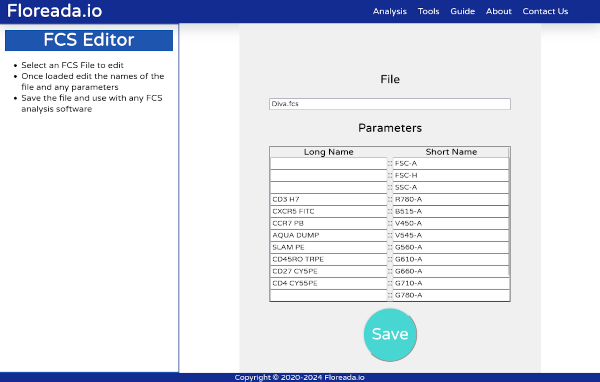Click the Long Name column header

click(x=329, y=152)
